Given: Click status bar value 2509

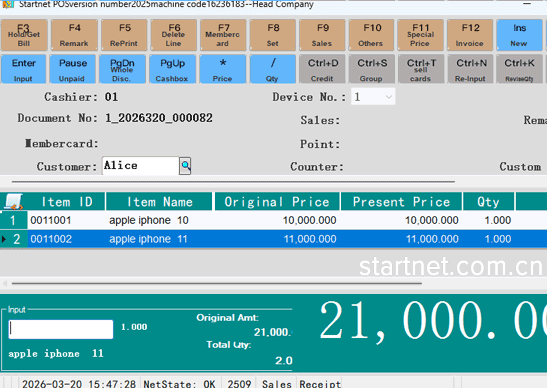Looking at the screenshot, I should [x=239, y=384].
